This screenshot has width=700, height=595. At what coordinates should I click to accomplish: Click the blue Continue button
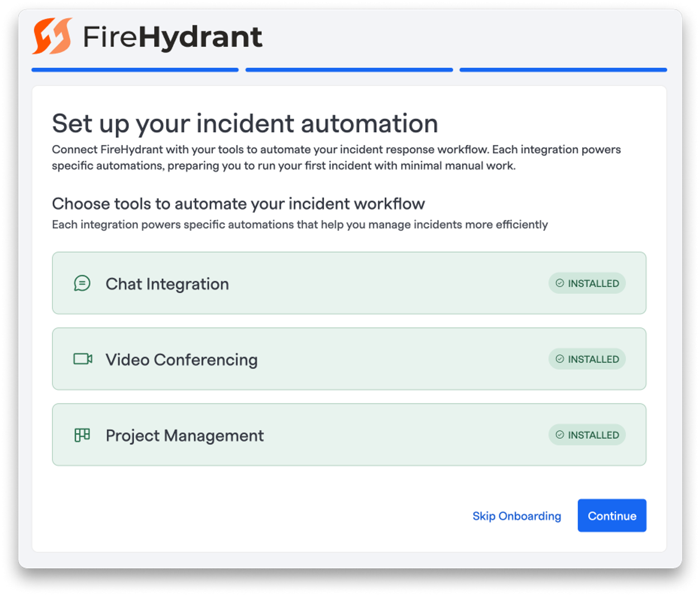pyautogui.click(x=612, y=515)
